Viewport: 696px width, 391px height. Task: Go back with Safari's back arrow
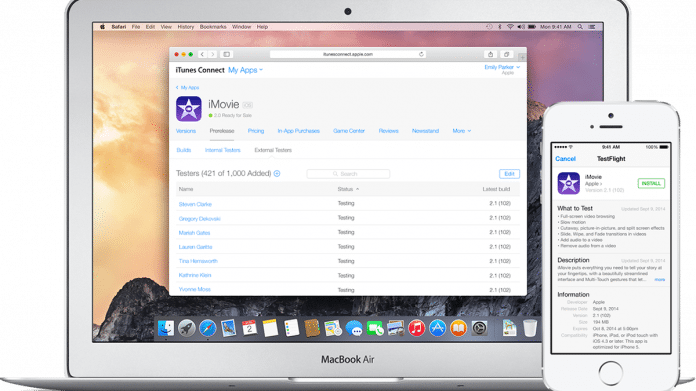(202, 54)
